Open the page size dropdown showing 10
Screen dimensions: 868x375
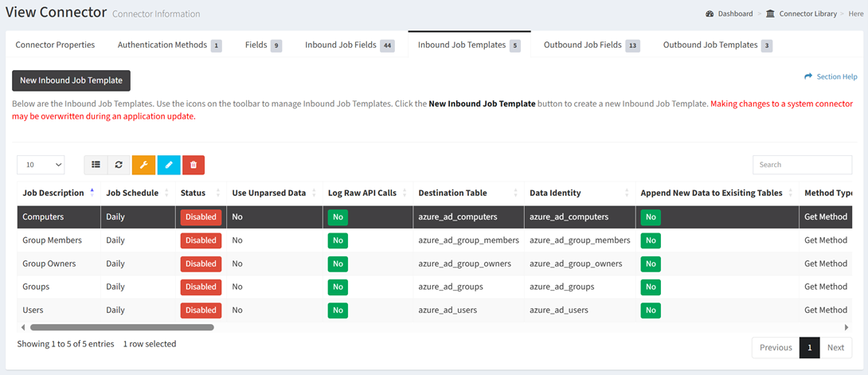tap(41, 165)
